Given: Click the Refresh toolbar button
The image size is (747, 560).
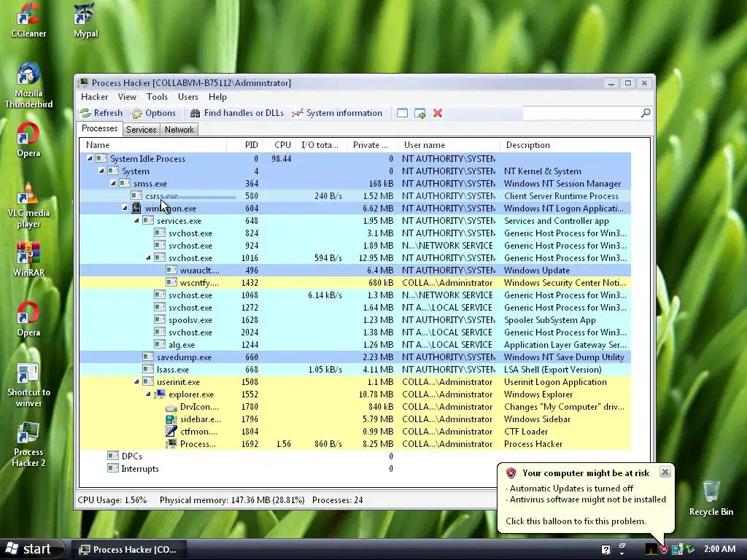Looking at the screenshot, I should (x=101, y=113).
